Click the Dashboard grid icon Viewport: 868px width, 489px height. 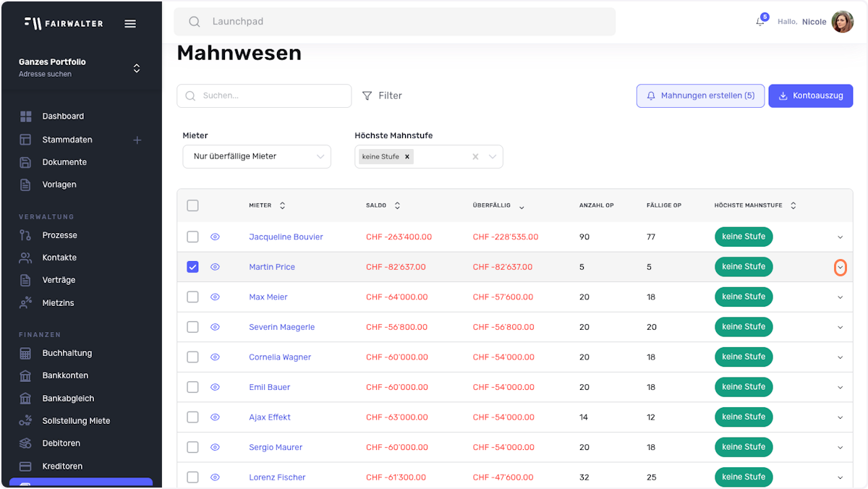pos(26,116)
